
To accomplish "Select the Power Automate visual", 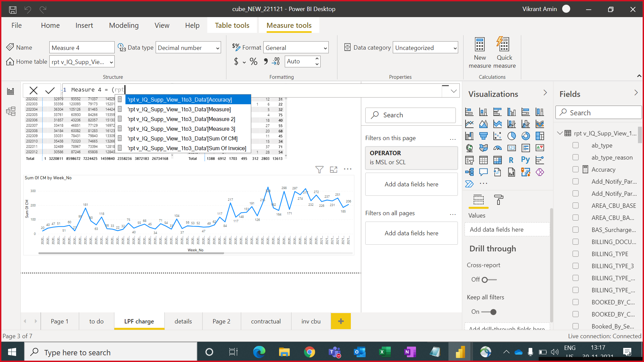I will click(x=469, y=184).
